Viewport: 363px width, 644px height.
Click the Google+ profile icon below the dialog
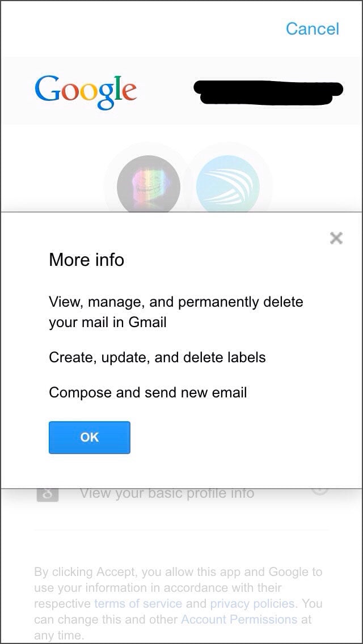(x=47, y=494)
